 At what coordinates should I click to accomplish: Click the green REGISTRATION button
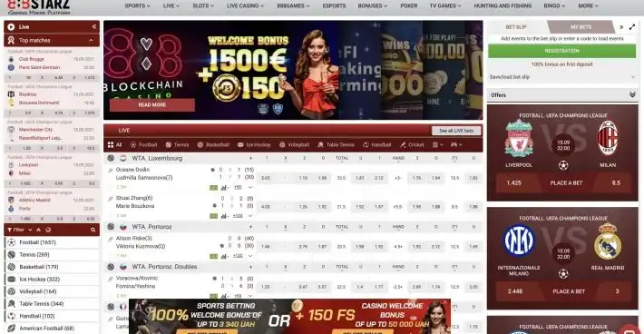pos(561,51)
